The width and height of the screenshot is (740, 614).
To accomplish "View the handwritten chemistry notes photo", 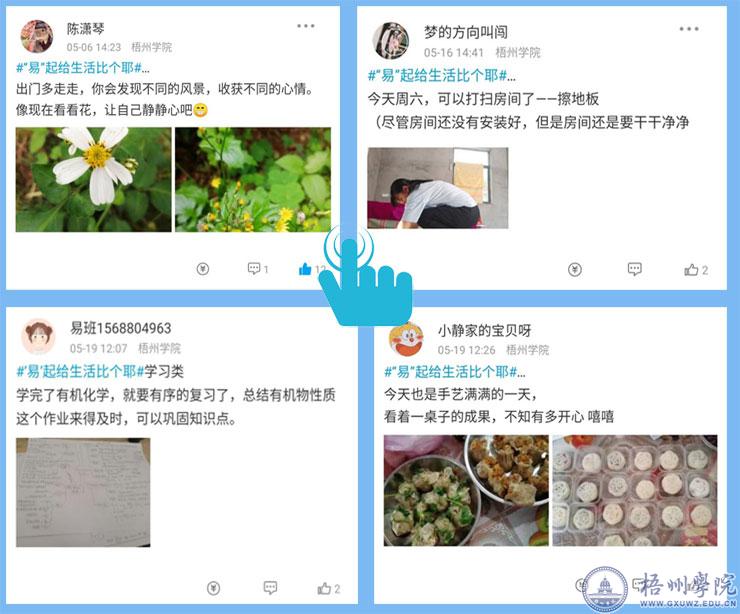I will click(83, 492).
